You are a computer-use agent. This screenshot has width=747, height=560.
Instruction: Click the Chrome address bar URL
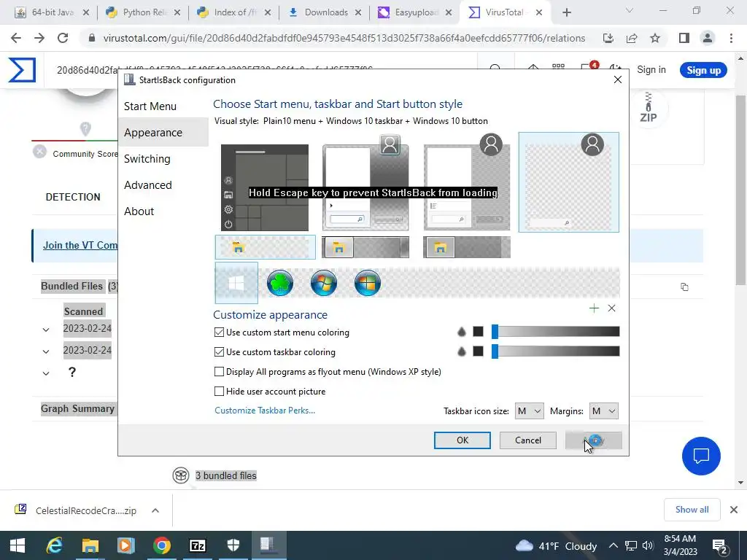pyautogui.click(x=344, y=38)
